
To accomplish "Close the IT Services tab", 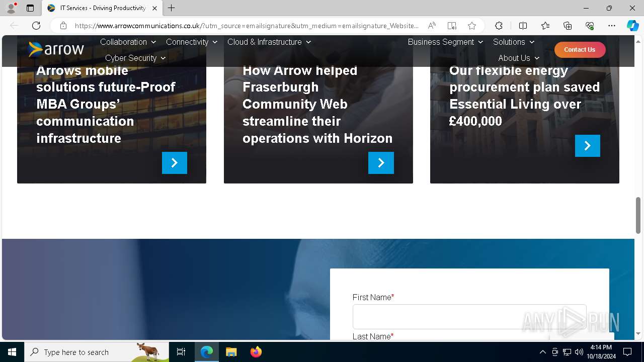I will click(154, 8).
